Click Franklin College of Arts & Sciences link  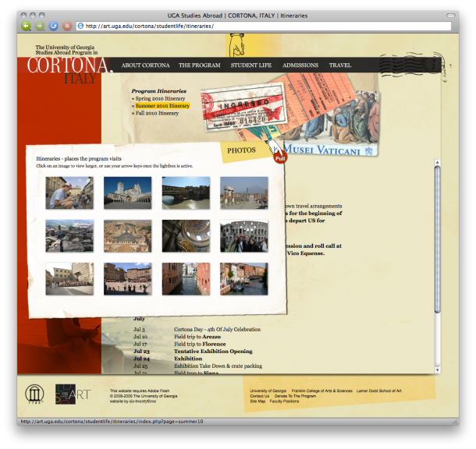(x=321, y=391)
